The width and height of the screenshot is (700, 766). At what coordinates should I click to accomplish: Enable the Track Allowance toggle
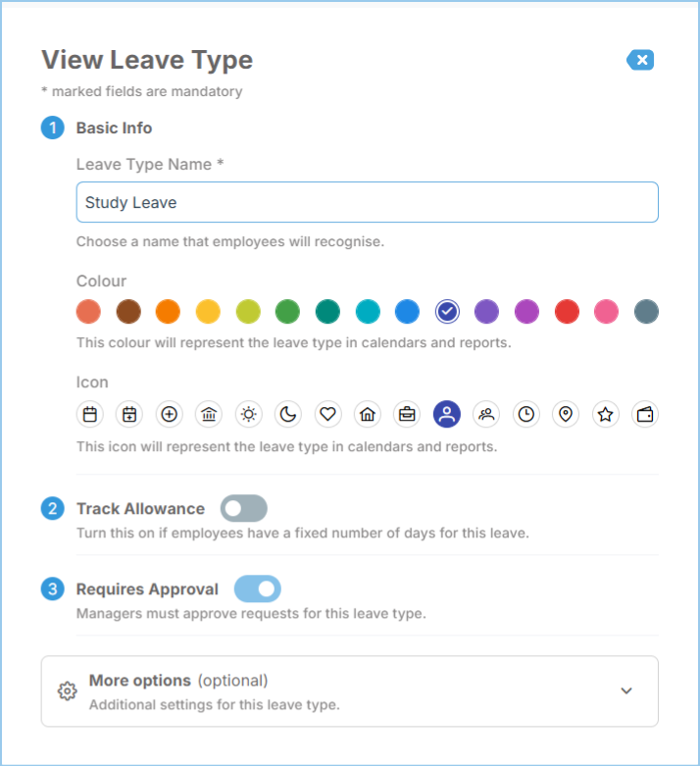coord(244,508)
